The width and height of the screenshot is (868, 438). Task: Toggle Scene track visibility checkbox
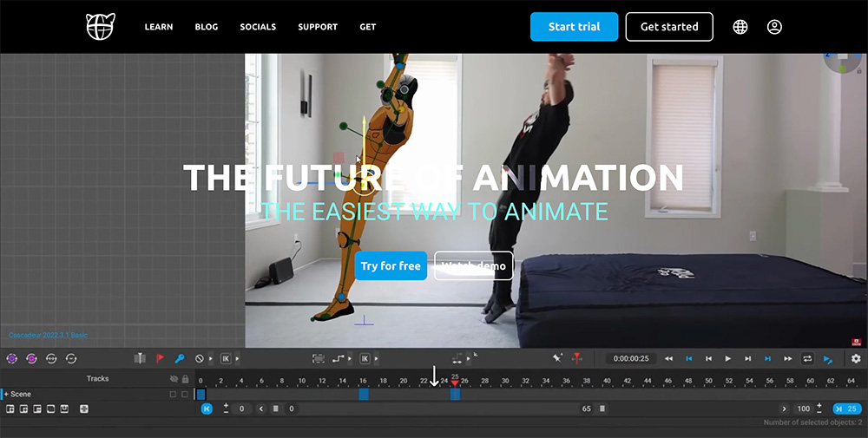(173, 395)
